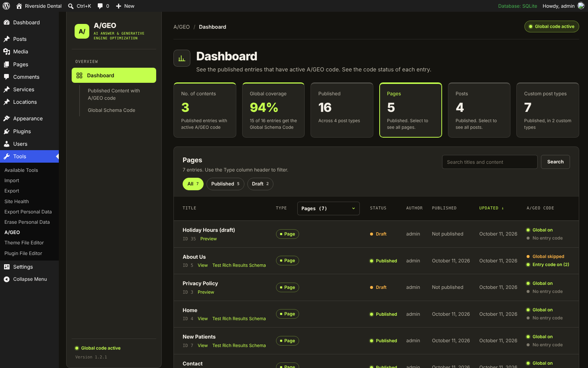The image size is (588, 368).
Task: Click the admin avatar icon
Action: click(x=581, y=6)
